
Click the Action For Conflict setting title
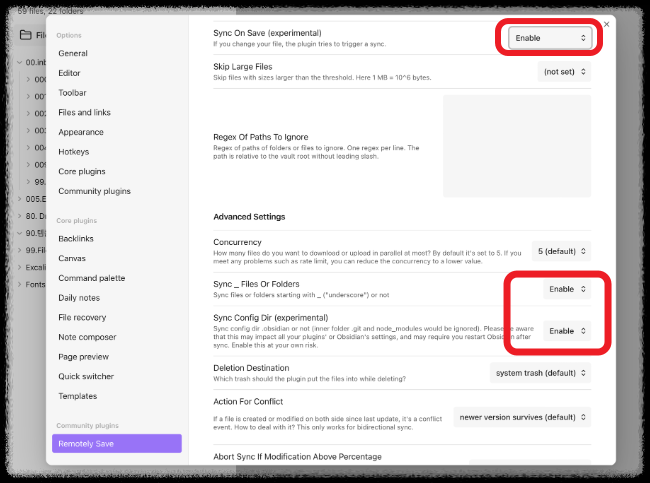click(248, 402)
